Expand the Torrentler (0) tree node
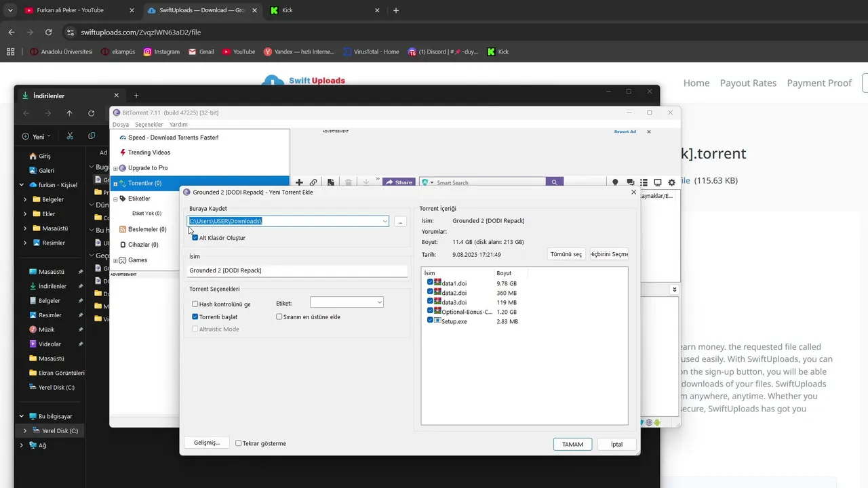Viewport: 868px width, 488px height. (115, 184)
